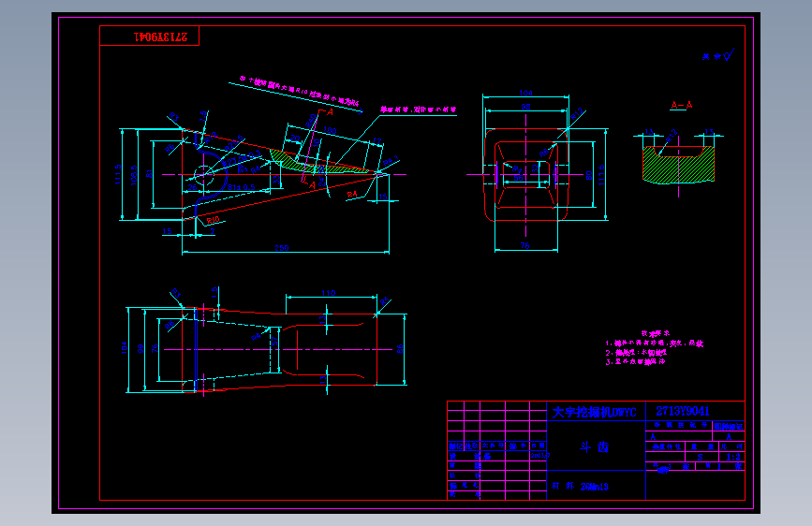Click the 大宇挖掘机DWYC title
This screenshot has width=812, height=526.
(594, 412)
